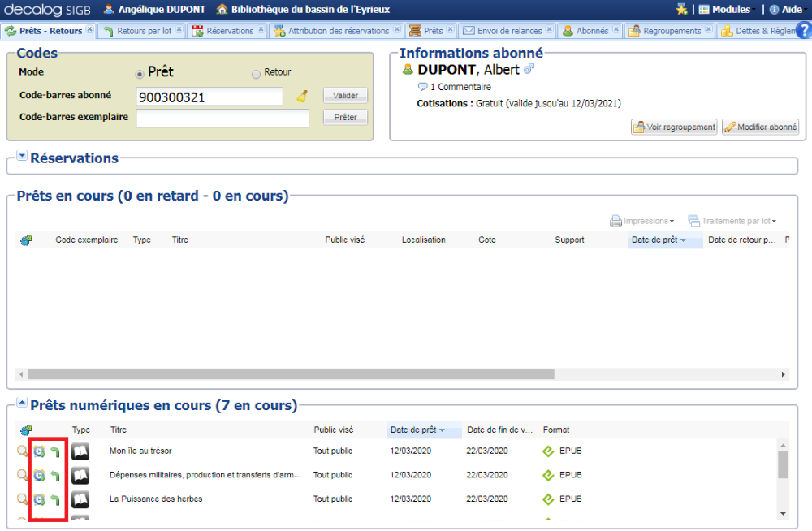Screen dimensions: 812x531
Task: Switch to the Retours par lot tab
Action: point(144,31)
